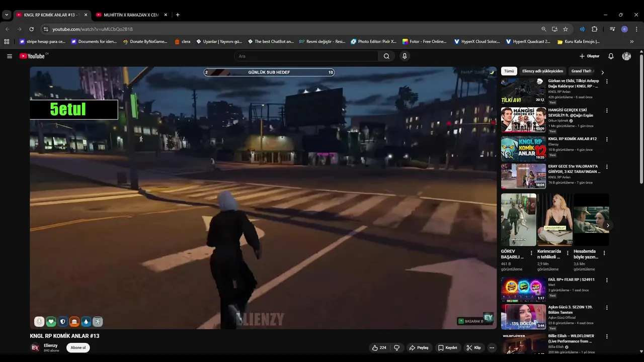This screenshot has width=644, height=362.
Task: Open the TİLKİ AVI video thumbnail
Action: coord(523,90)
